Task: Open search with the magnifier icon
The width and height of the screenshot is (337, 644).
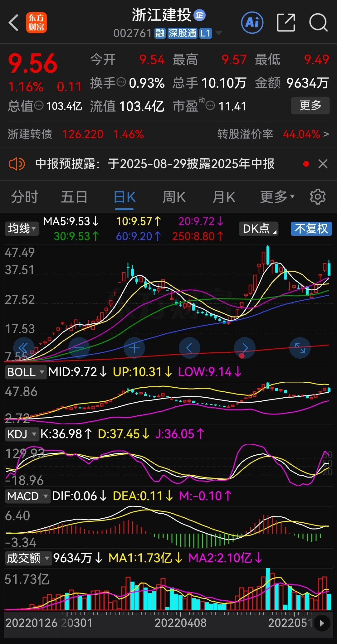Action: (x=318, y=22)
